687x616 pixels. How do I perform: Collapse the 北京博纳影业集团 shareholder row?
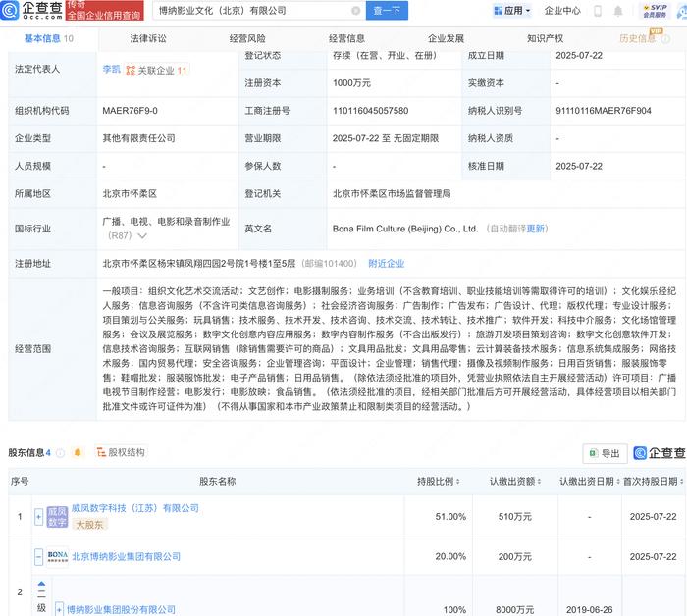38,557
